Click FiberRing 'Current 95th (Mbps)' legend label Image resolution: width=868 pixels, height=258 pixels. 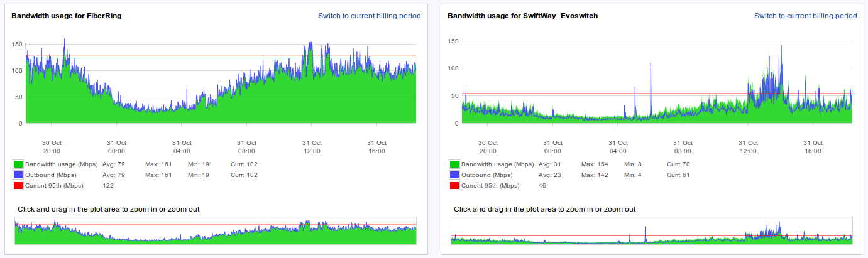click(54, 186)
